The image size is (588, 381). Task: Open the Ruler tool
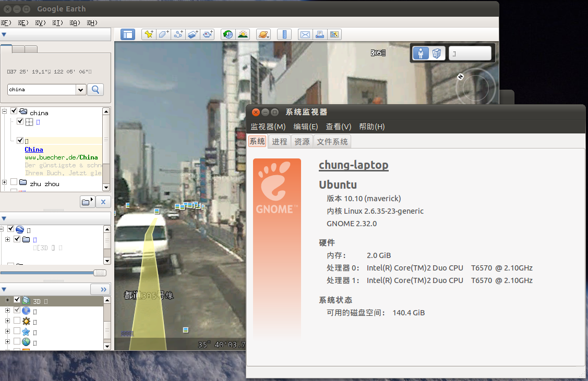tap(284, 34)
